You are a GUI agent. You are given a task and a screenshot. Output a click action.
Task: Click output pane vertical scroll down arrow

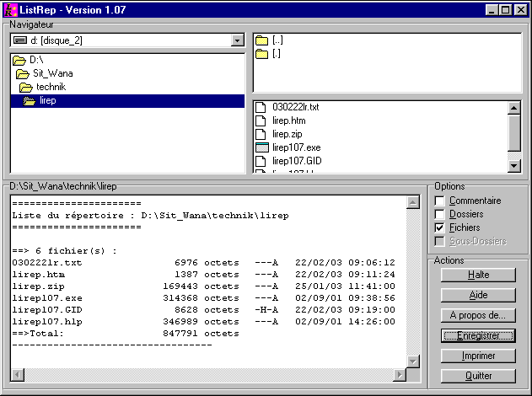pos(413,361)
